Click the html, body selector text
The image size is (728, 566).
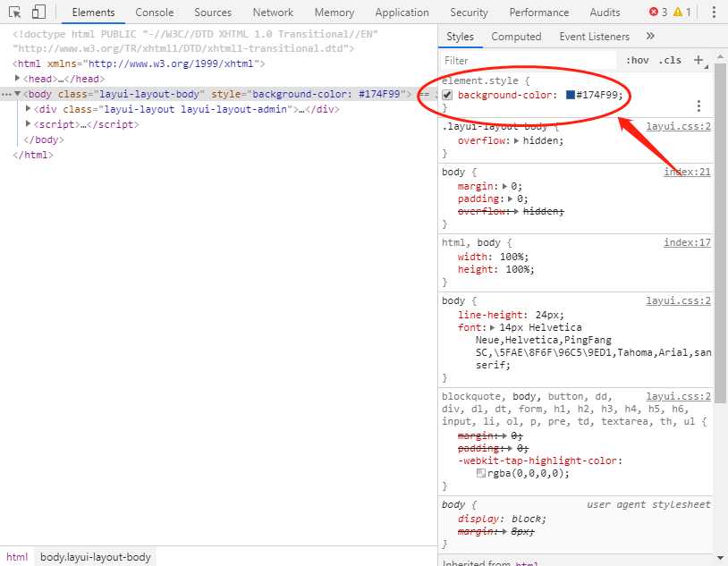[470, 242]
